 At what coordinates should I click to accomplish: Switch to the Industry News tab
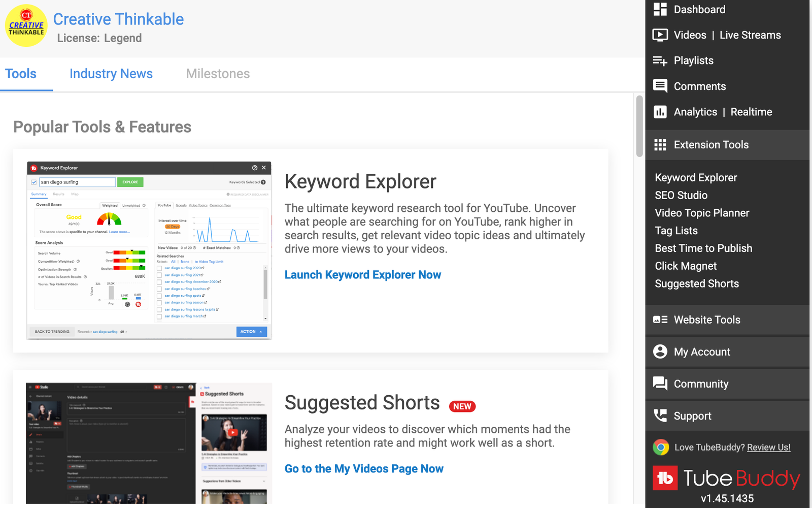point(111,74)
